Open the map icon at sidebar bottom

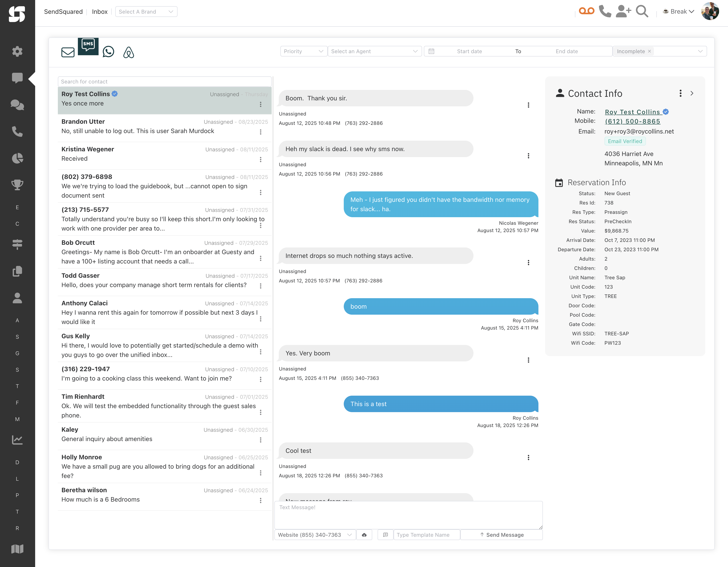pyautogui.click(x=17, y=549)
